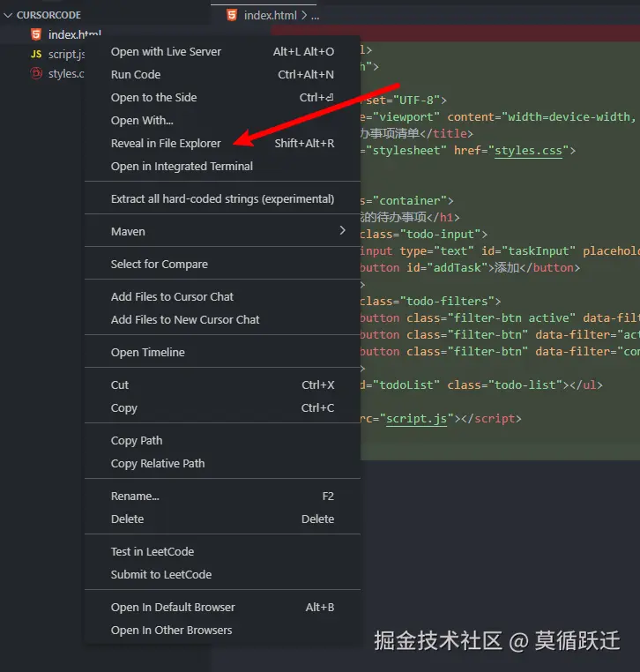
Task: Choose Open in Integrated Terminal
Action: coord(222,167)
